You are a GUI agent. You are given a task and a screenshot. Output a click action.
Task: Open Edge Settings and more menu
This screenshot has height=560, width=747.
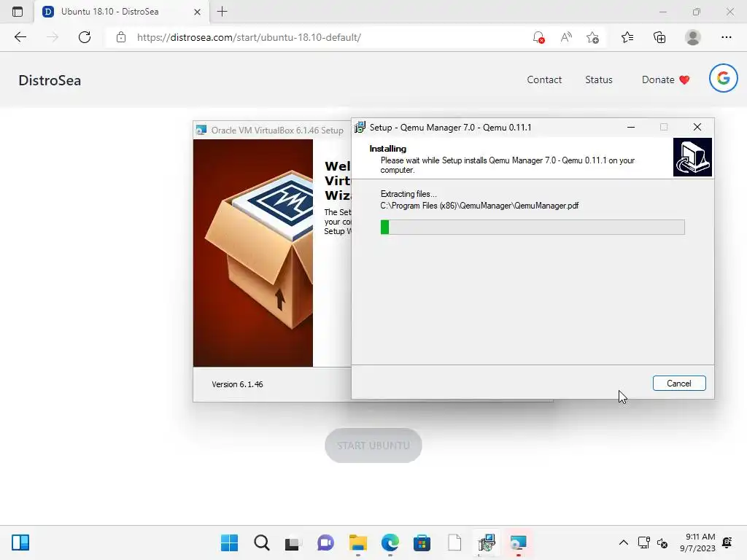[726, 37]
